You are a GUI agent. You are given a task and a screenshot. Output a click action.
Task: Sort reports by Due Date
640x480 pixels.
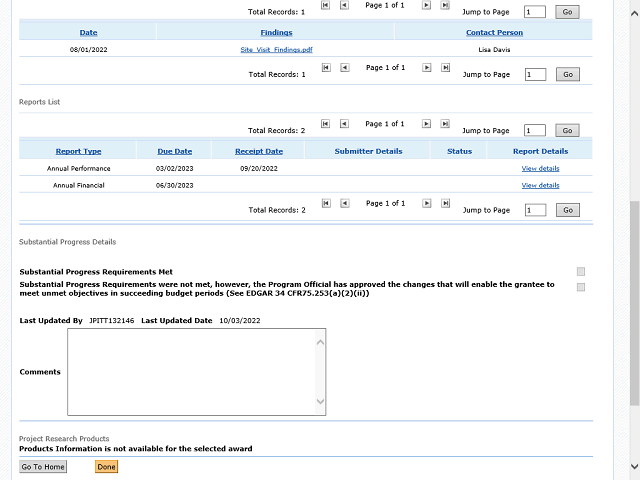coord(175,151)
